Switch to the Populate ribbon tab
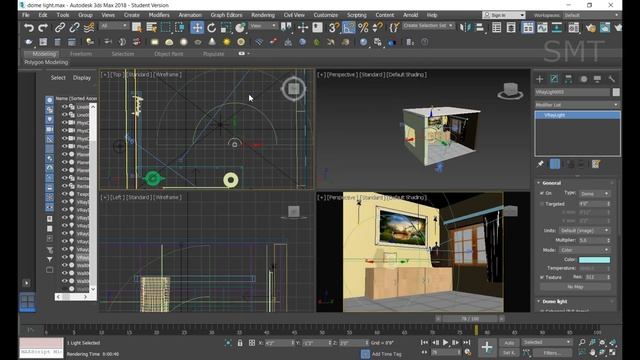Screen dimensions: 640x360 (213, 54)
